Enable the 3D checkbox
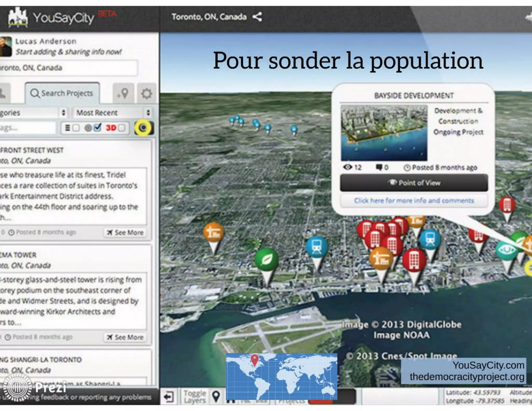Image resolution: width=532 pixels, height=411 pixels. (122, 128)
